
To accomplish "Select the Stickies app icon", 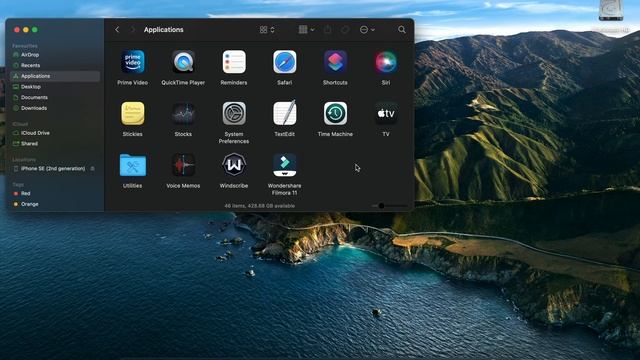I will tap(133, 113).
